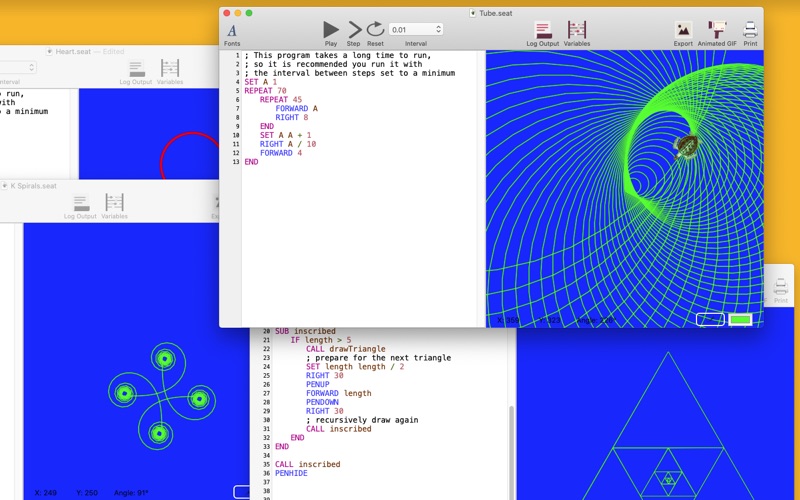Click the Heart.seat title document icon
Viewport: 800px width, 500px height.
49,52
